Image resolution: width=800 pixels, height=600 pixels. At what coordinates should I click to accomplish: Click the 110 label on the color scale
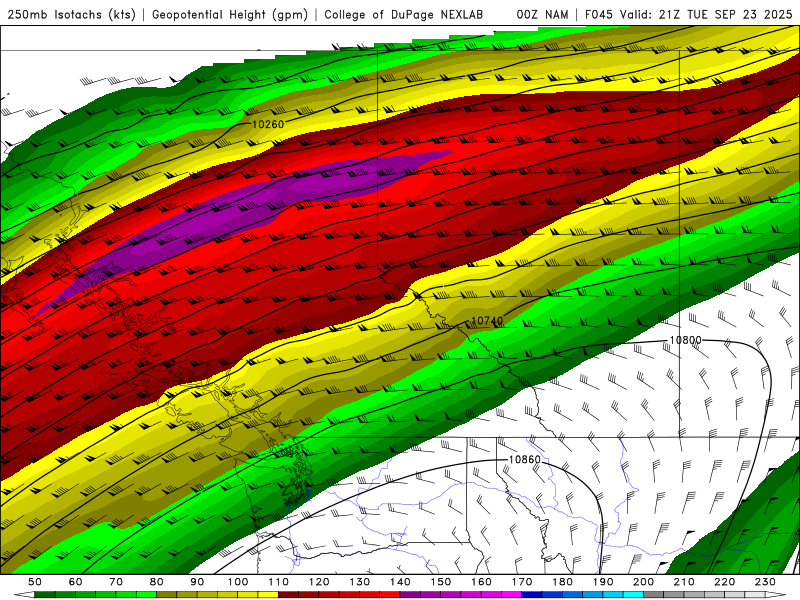(x=279, y=582)
